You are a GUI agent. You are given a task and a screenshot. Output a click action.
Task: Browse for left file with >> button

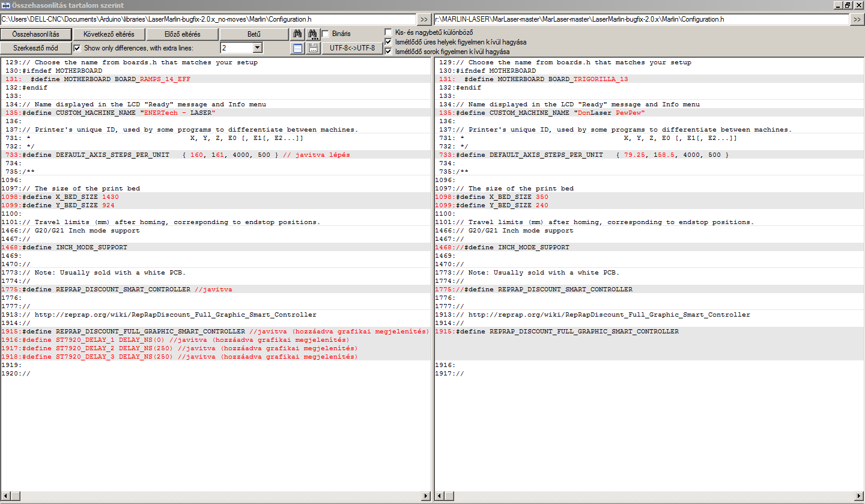(x=423, y=19)
